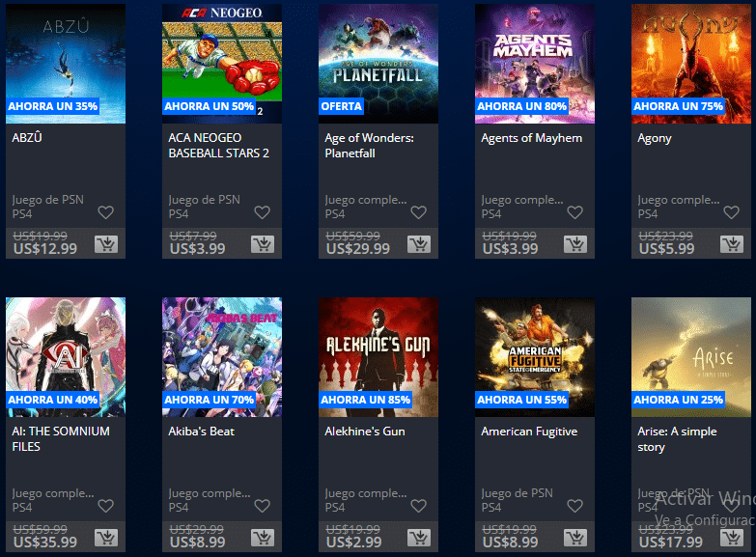The height and width of the screenshot is (557, 756).
Task: Add American Fugitive to cart
Action: [575, 538]
